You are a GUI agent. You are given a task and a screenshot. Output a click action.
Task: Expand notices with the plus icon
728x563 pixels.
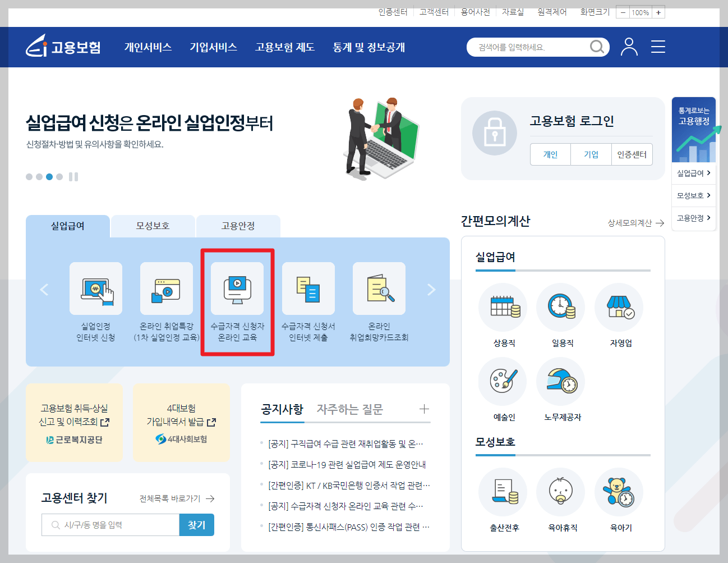(425, 409)
